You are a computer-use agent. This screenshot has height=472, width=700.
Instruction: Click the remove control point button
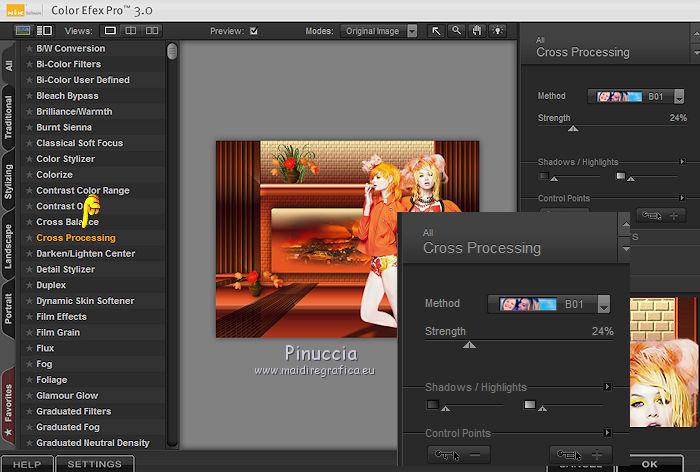pos(459,454)
